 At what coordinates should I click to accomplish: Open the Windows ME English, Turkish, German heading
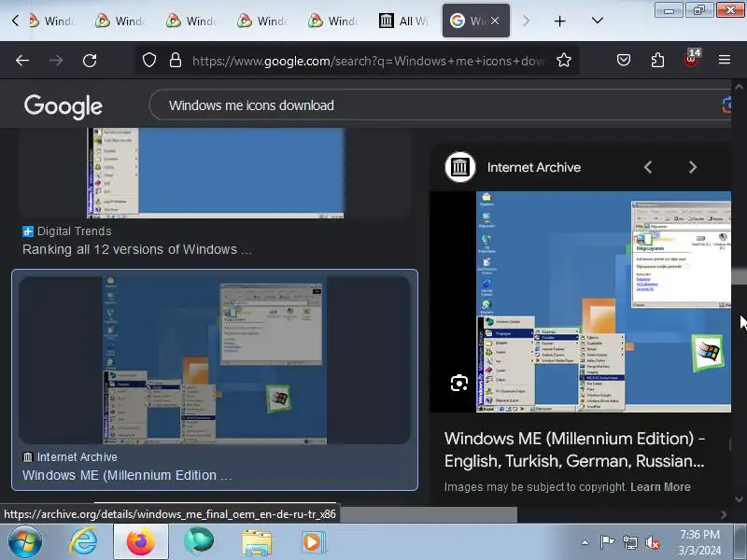tap(574, 450)
